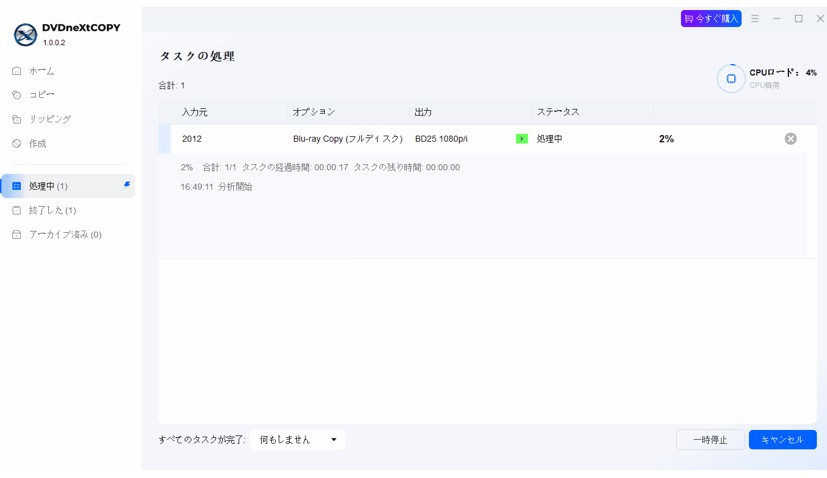Click the 処理中 status text in the row

[550, 139]
